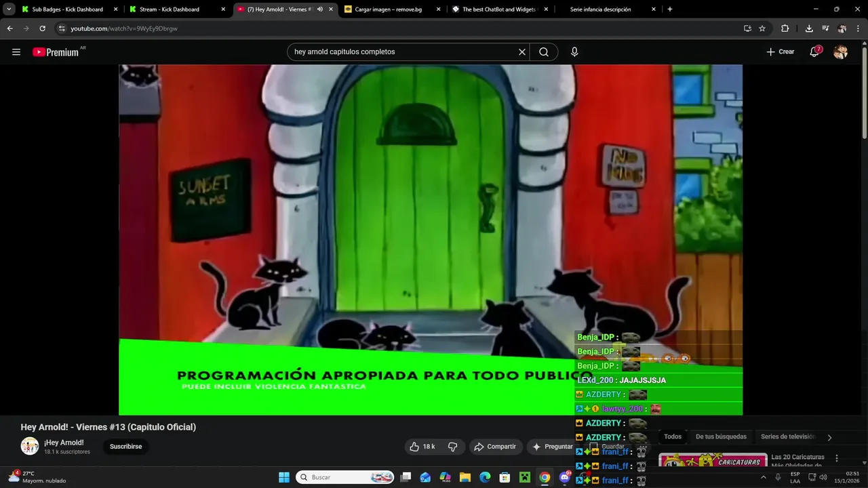The image size is (868, 488).
Task: Subscribe with the Suscribirse button
Action: tap(125, 447)
